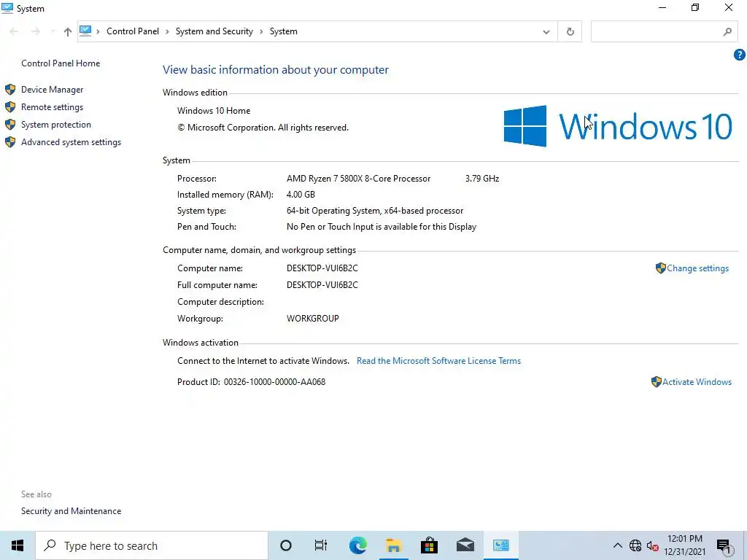Click the muted volume tray icon

pyautogui.click(x=653, y=546)
